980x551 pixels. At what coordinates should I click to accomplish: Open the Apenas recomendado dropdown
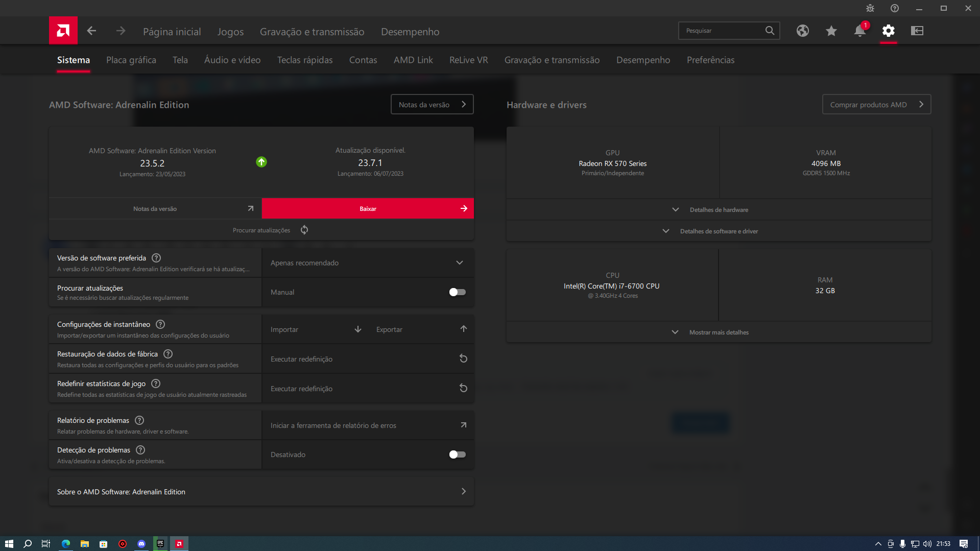368,262
